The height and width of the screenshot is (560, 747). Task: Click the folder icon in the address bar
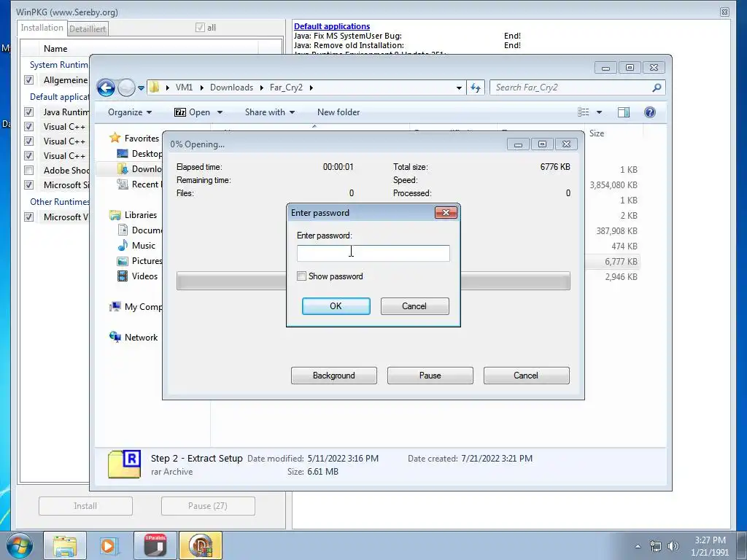(155, 87)
